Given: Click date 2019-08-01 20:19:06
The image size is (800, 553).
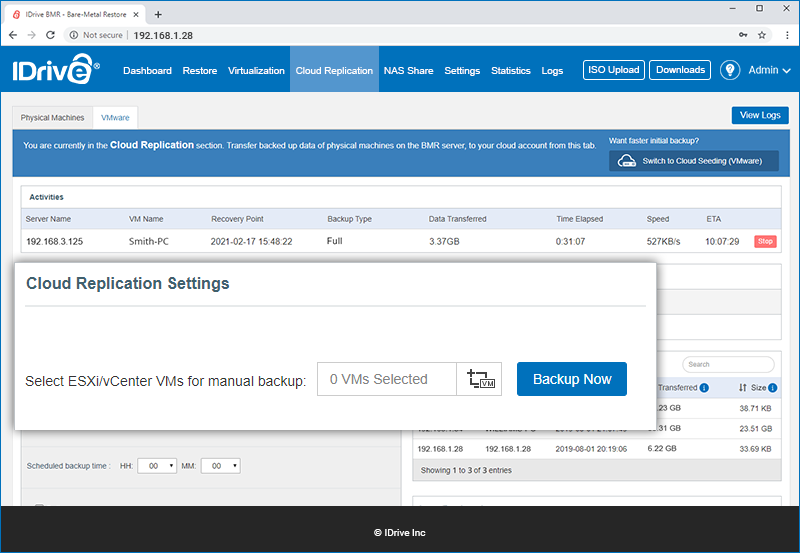Looking at the screenshot, I should (591, 449).
